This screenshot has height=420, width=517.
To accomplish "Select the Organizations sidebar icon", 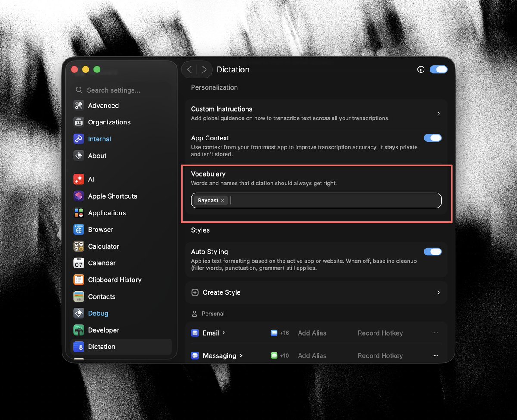I will [x=78, y=122].
